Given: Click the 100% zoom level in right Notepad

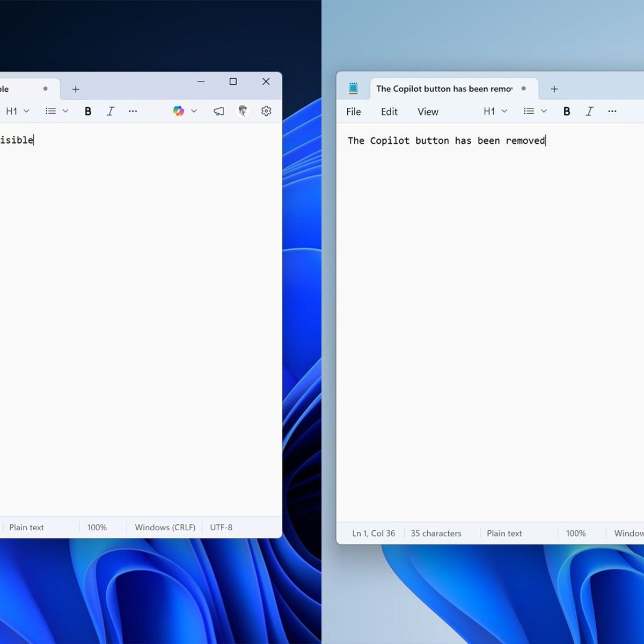Looking at the screenshot, I should point(576,533).
